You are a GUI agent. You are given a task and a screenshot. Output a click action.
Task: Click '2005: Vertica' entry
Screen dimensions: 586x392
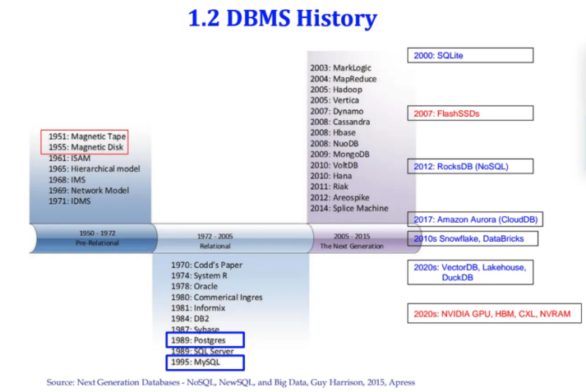(335, 100)
